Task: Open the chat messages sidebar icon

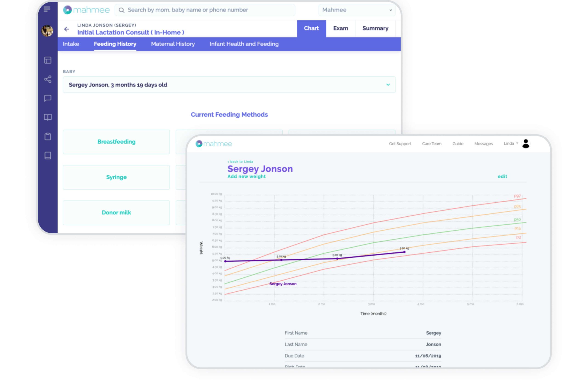Action: click(x=48, y=98)
